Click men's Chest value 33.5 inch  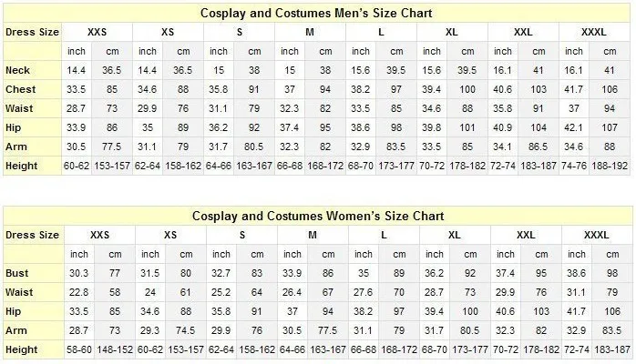[77, 89]
